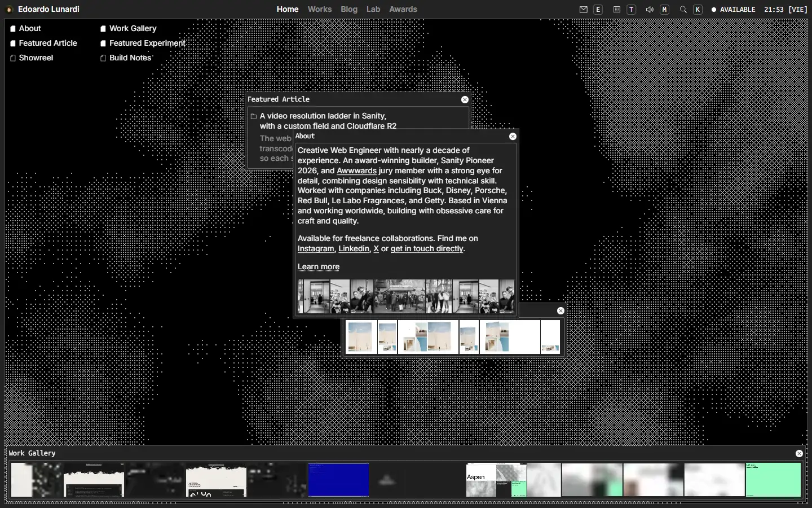Screen dimensions: 812x508
Task: Close the Featured Article window
Action: point(465,99)
